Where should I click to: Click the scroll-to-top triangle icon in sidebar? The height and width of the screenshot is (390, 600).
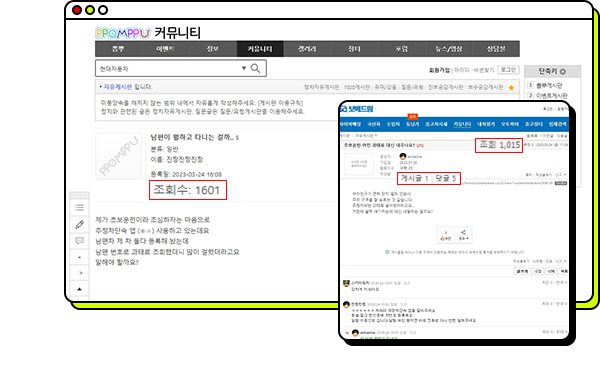[x=80, y=289]
